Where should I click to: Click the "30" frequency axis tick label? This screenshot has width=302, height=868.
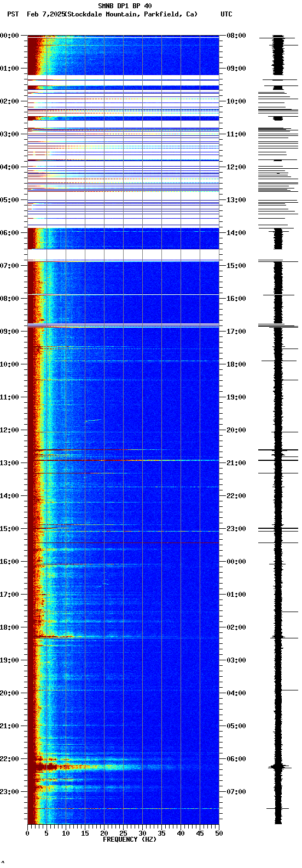pos(142,833)
